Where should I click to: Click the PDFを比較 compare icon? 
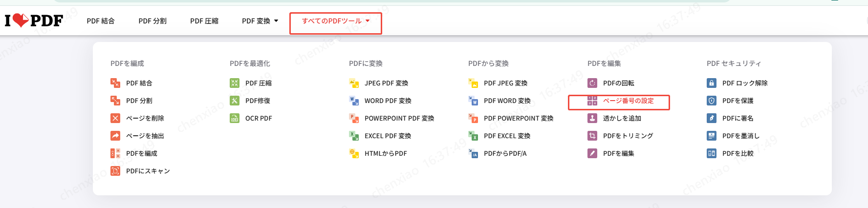point(712,153)
